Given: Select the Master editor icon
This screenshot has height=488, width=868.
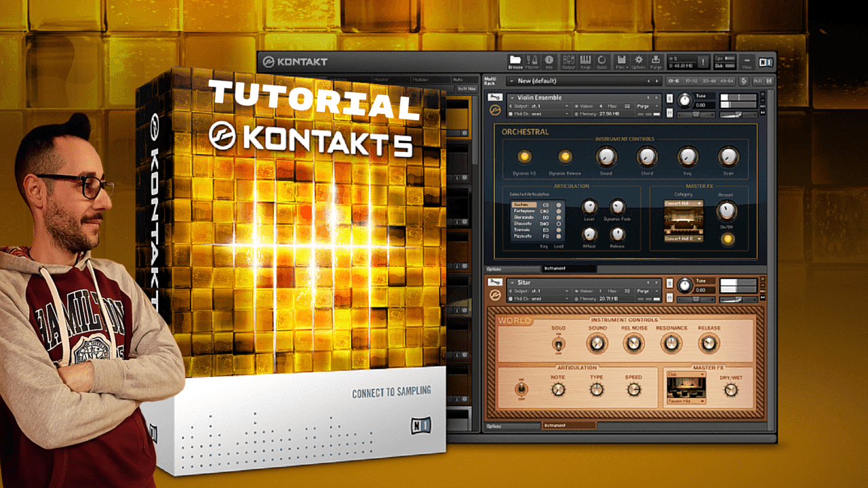Looking at the screenshot, I should point(533,60).
